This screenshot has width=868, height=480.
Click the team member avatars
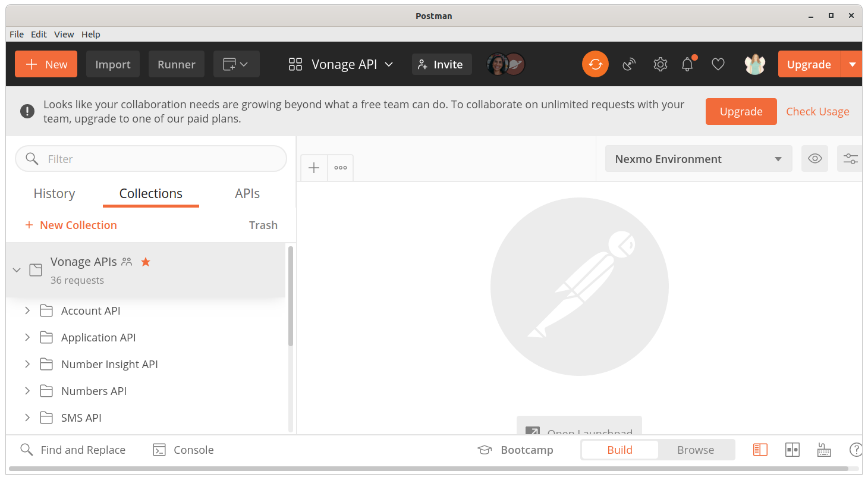point(505,64)
